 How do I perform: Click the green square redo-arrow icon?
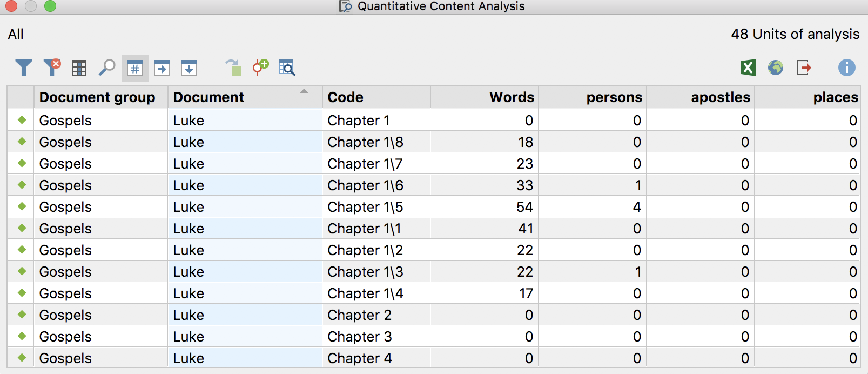coord(233,68)
